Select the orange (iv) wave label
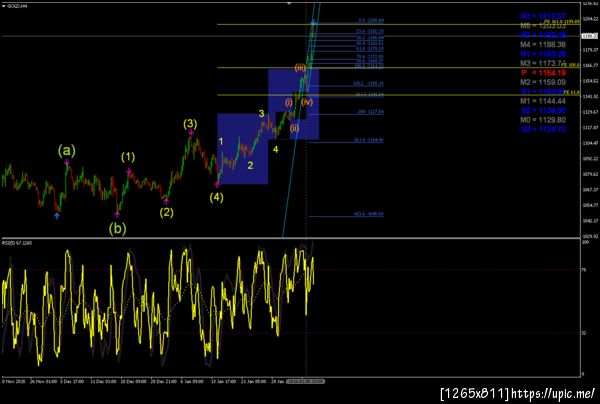 pyautogui.click(x=307, y=102)
